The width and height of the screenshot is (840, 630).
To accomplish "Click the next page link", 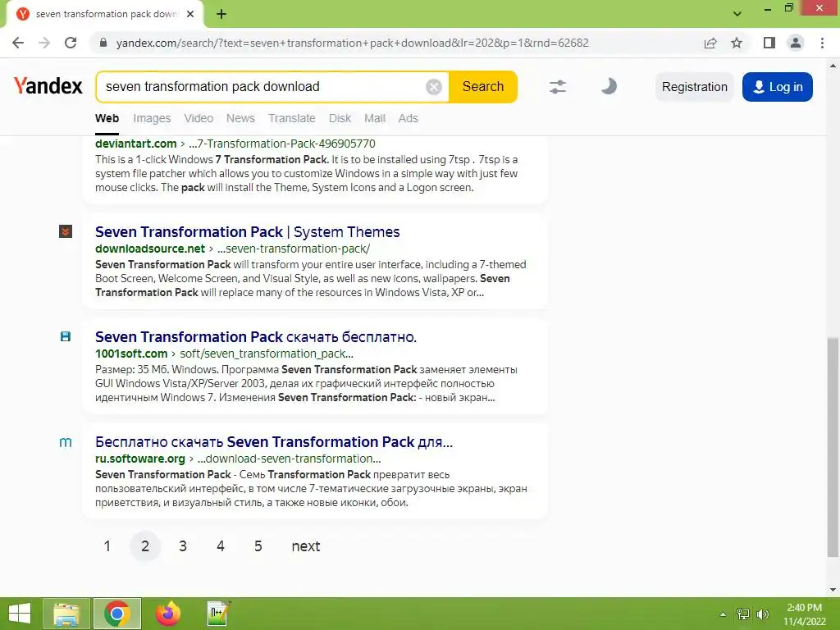I will point(305,546).
